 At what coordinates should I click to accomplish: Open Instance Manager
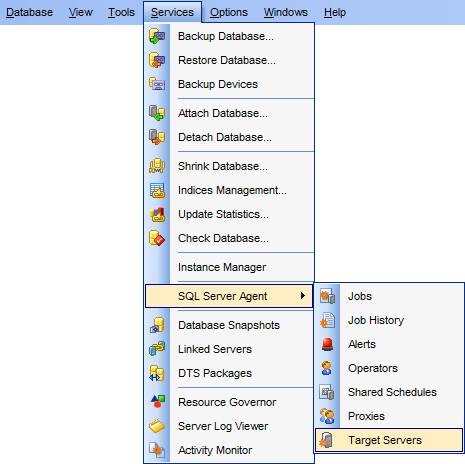[229, 267]
